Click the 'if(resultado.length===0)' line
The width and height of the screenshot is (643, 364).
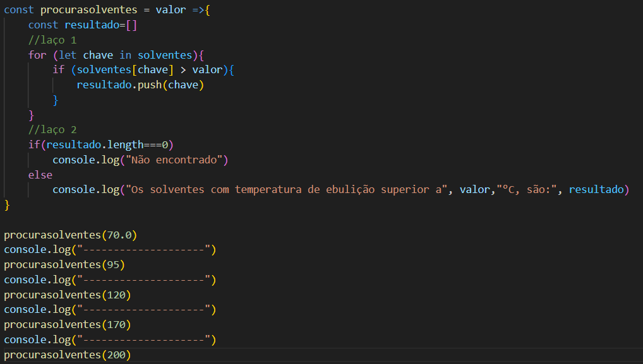101,144
